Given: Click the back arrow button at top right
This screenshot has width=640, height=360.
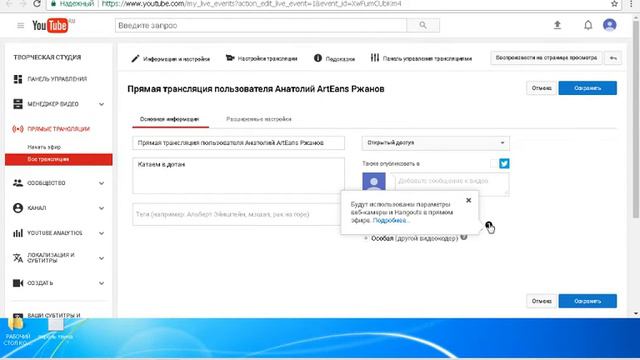Looking at the screenshot, I should [613, 58].
